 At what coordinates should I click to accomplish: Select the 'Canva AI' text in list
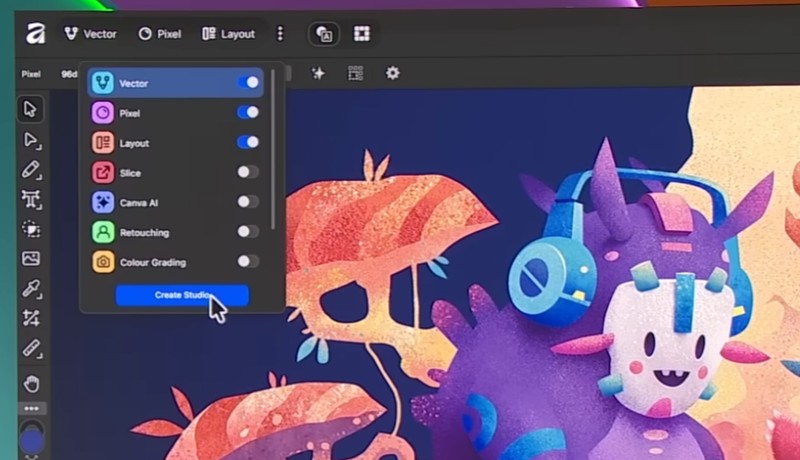point(139,203)
